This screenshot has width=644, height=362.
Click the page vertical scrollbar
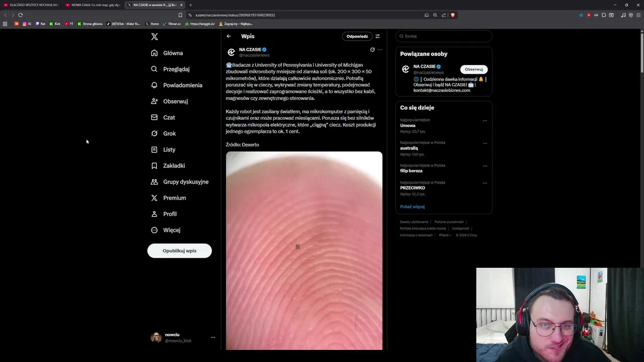(641, 53)
